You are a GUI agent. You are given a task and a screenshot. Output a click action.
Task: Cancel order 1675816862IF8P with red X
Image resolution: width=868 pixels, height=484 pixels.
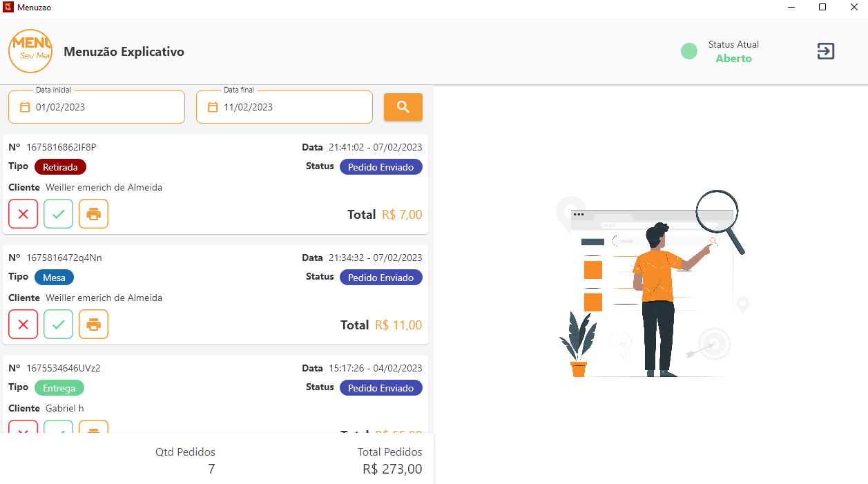coord(23,214)
